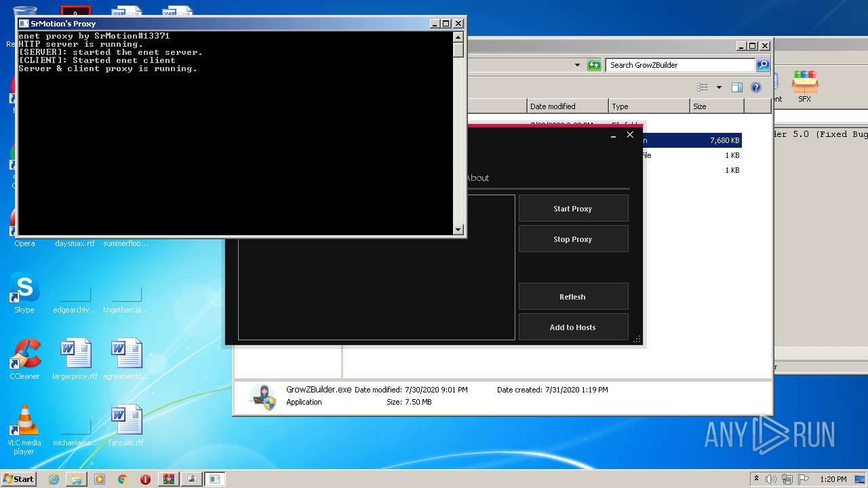
Task: Click the Stop Proxy button
Action: (573, 239)
